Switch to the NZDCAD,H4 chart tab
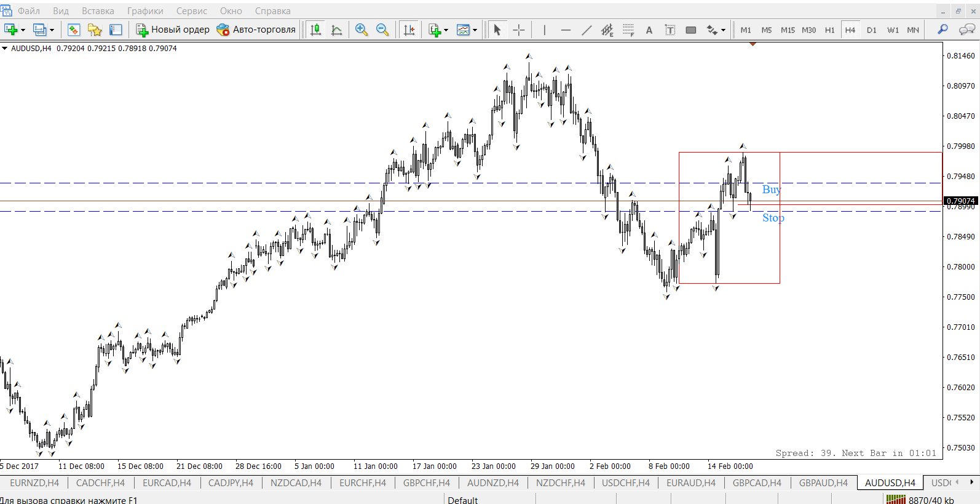Viewport: 980px width, 504px height. (296, 483)
